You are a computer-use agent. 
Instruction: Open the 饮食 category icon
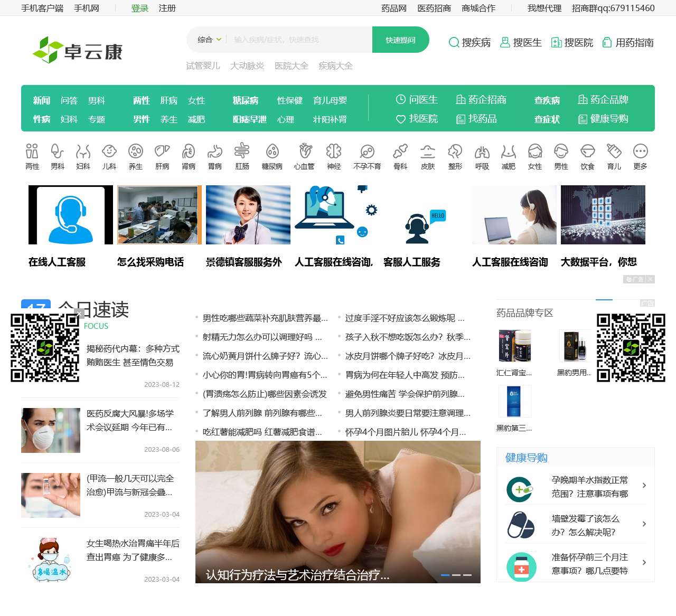587,151
